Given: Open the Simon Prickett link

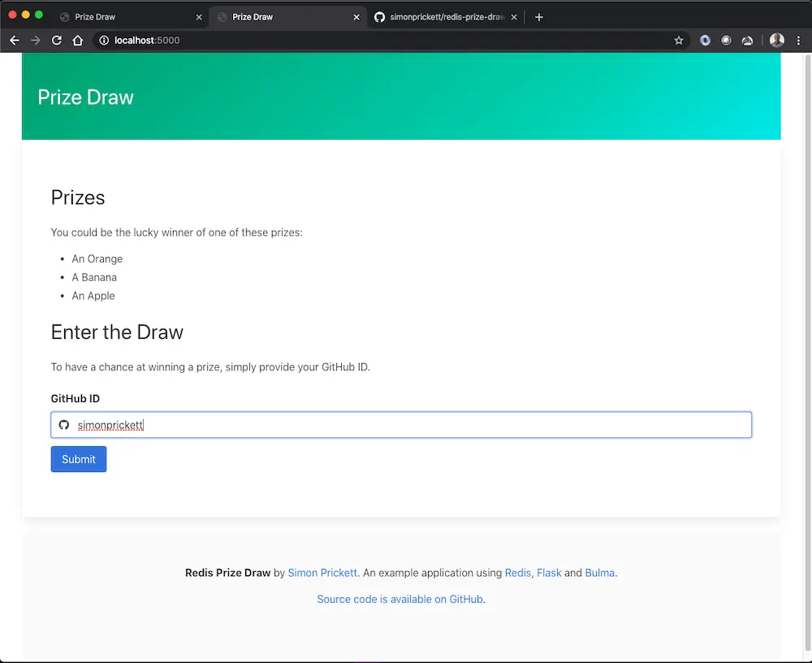Looking at the screenshot, I should (322, 573).
